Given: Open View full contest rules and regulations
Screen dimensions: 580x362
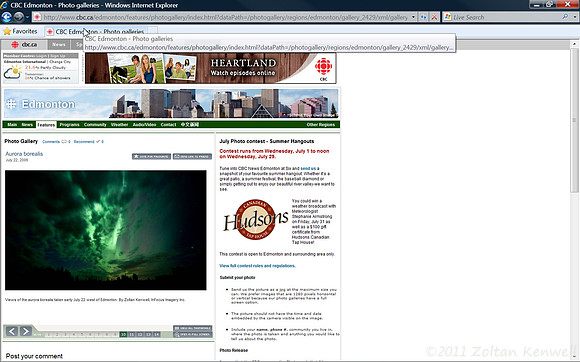Looking at the screenshot, I should pyautogui.click(x=257, y=266).
